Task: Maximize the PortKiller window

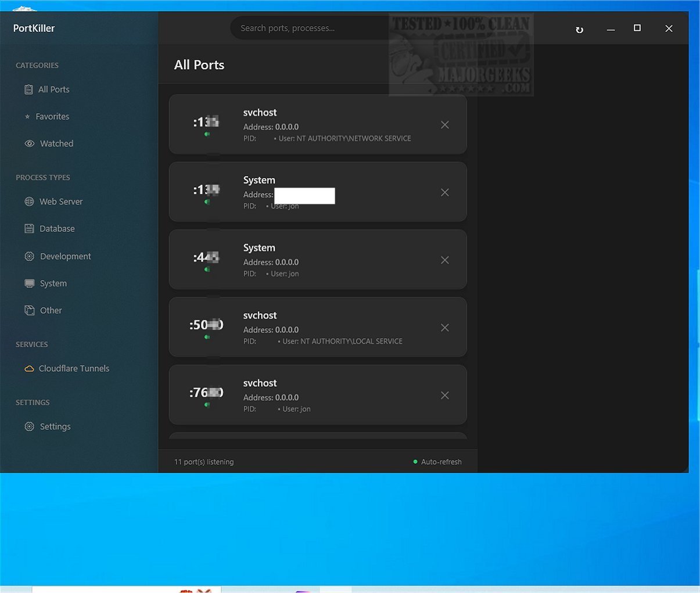Action: point(637,28)
